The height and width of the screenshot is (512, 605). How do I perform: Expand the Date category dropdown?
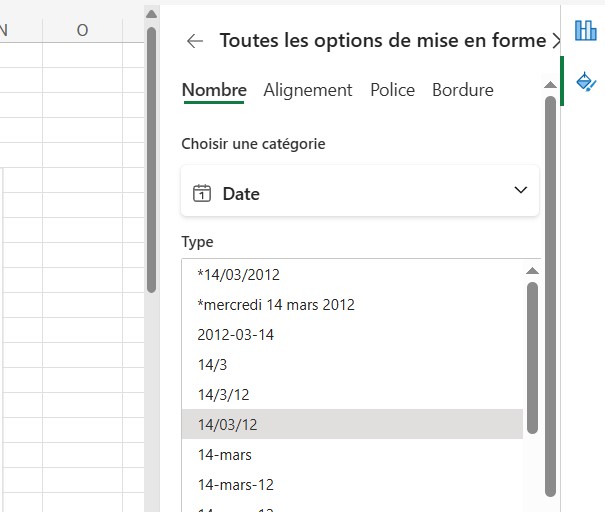click(360, 191)
